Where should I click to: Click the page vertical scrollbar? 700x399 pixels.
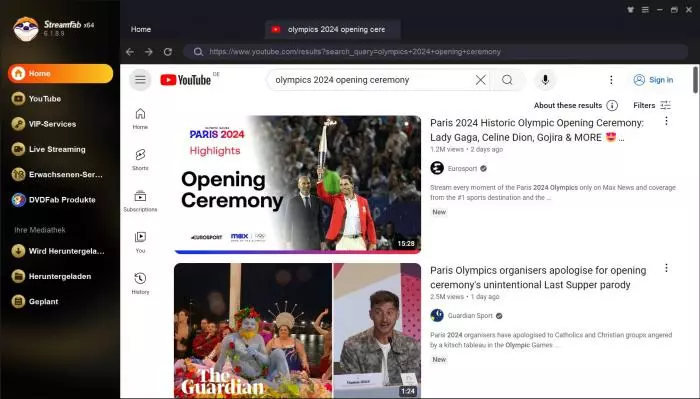[x=695, y=80]
